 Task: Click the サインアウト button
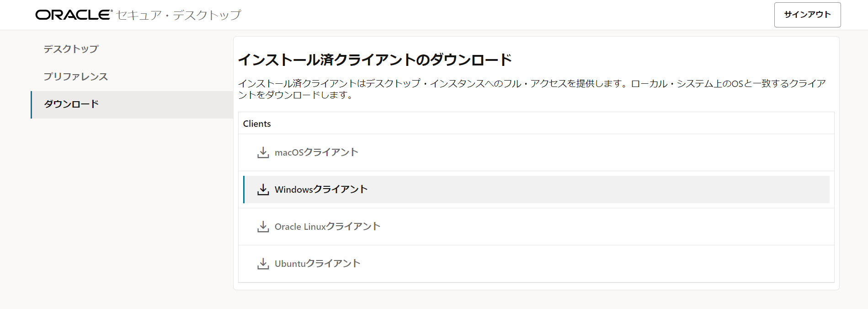807,14
